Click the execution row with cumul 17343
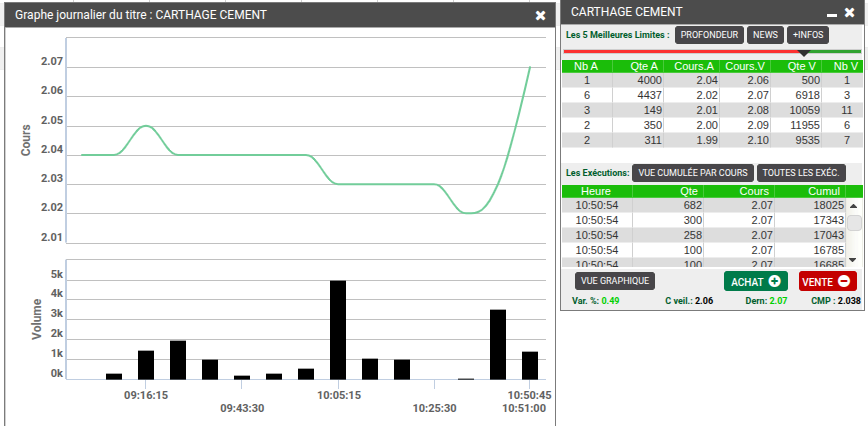 pyautogui.click(x=705, y=220)
